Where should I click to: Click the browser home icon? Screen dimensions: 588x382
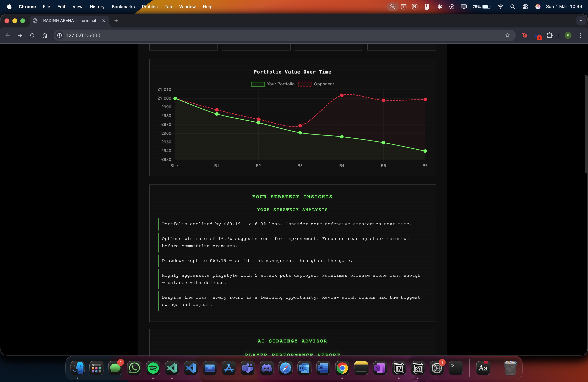45,35
